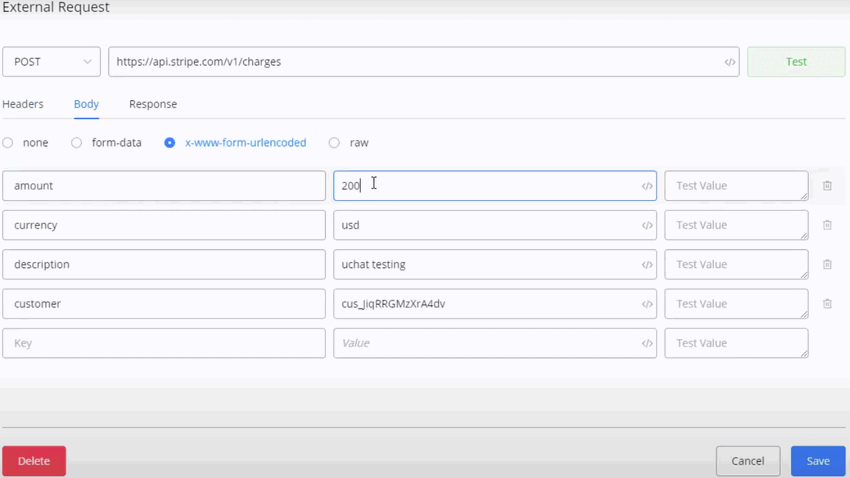This screenshot has width=850, height=478.
Task: Click the code icon in the description value field
Action: pyautogui.click(x=647, y=265)
